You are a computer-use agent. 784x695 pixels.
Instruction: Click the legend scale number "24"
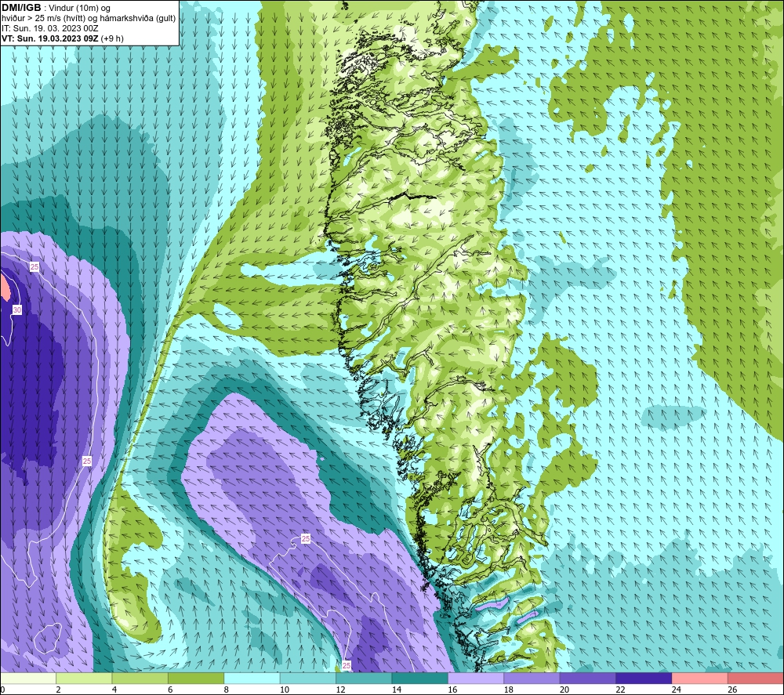click(x=676, y=690)
